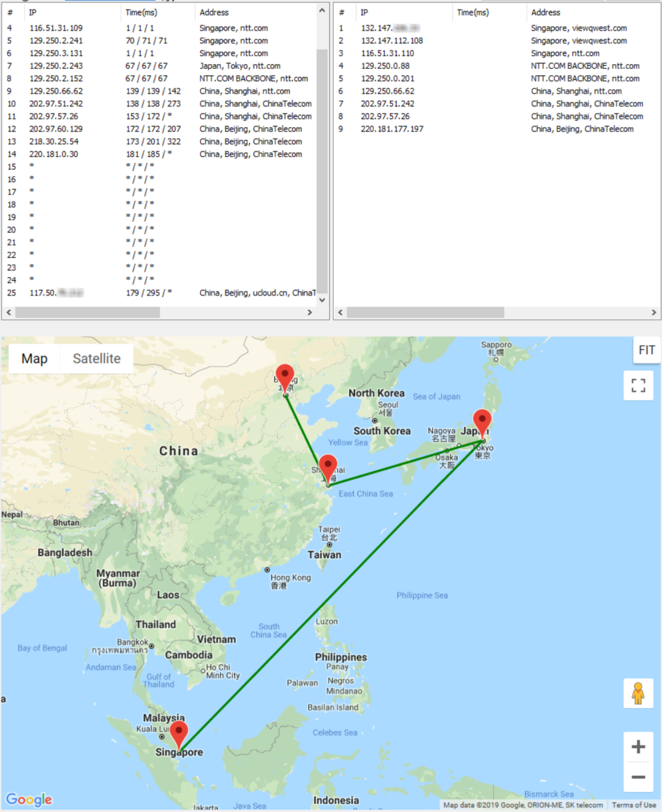Click right table horizontal scroll right arrow
Image resolution: width=662 pixels, height=812 pixels.
654,312
